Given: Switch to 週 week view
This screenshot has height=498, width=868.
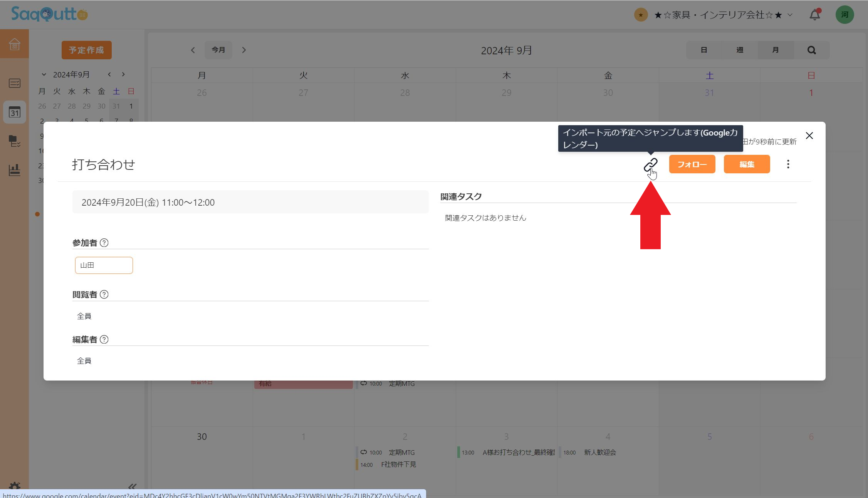Looking at the screenshot, I should point(739,50).
